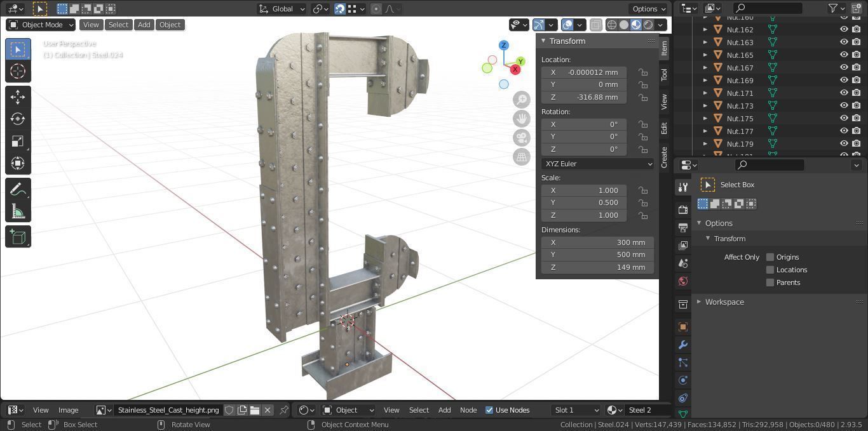Open the Scene properties tab

click(x=683, y=263)
